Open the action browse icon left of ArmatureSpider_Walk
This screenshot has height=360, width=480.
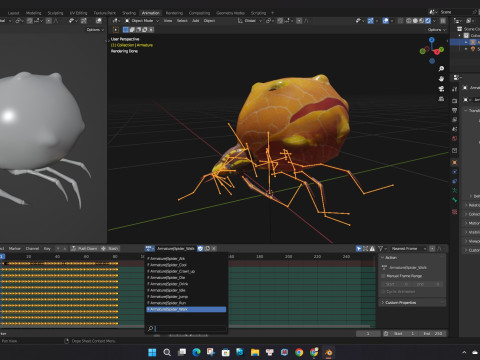[149, 248]
